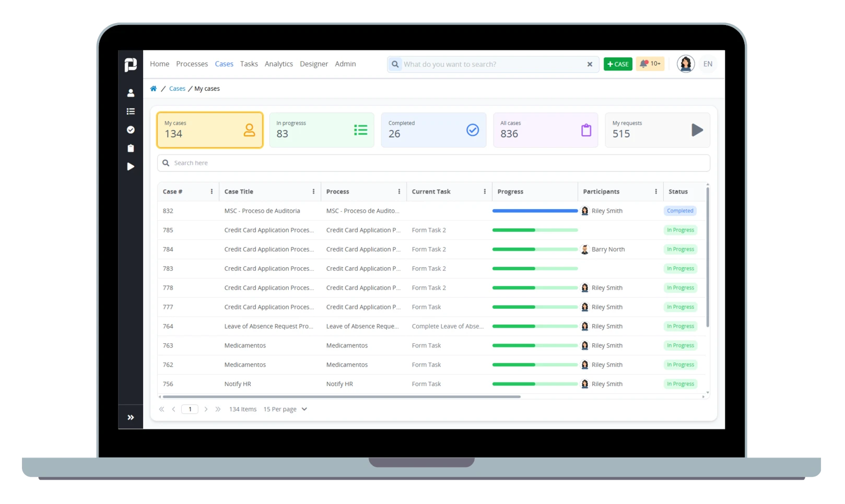Screen dimensions: 845x504
Task: Open the user avatar menu
Action: [686, 64]
